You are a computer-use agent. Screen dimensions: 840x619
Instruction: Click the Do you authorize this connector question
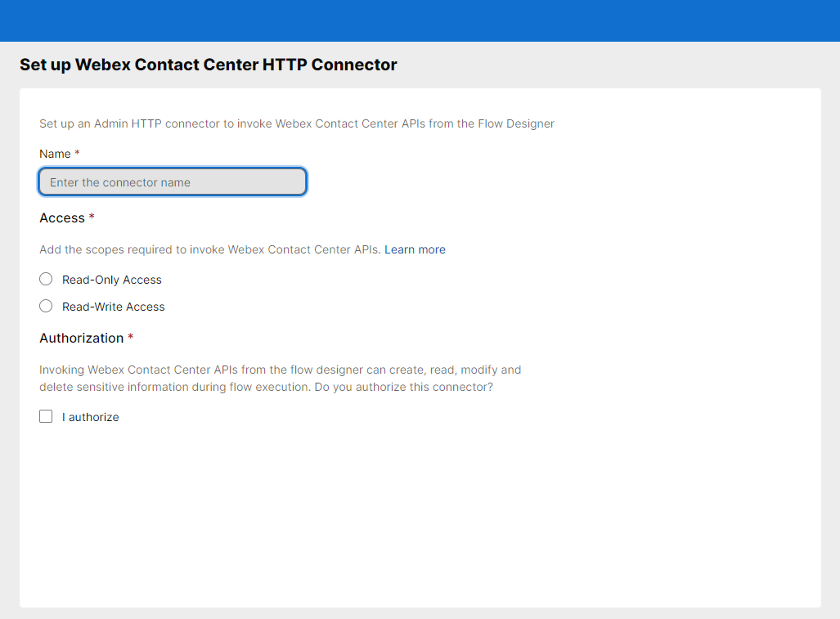tap(403, 387)
